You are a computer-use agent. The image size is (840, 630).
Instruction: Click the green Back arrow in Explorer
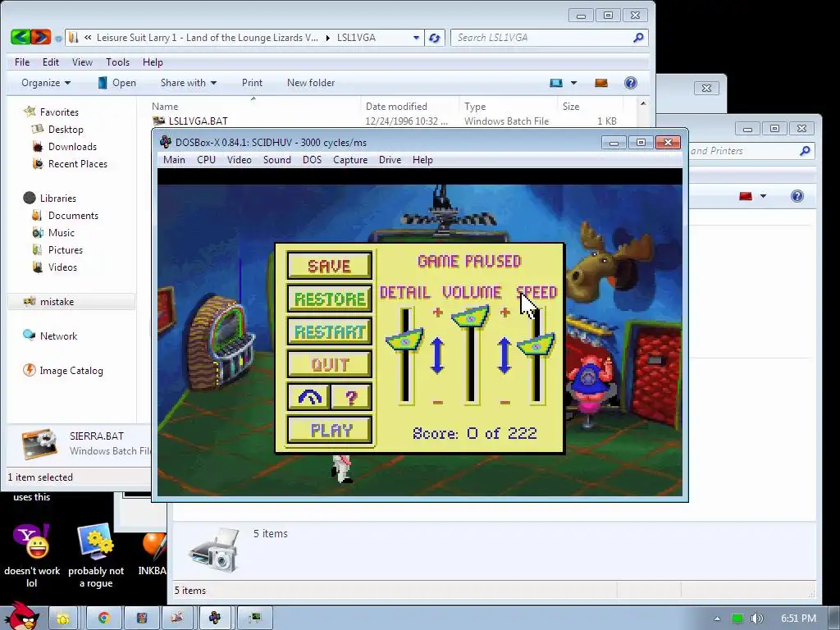pyautogui.click(x=21, y=37)
